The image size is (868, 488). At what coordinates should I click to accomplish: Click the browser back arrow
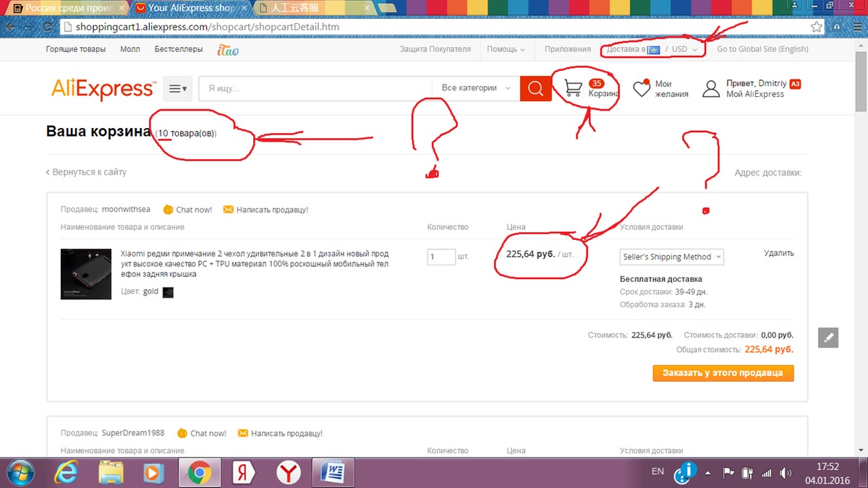click(9, 27)
